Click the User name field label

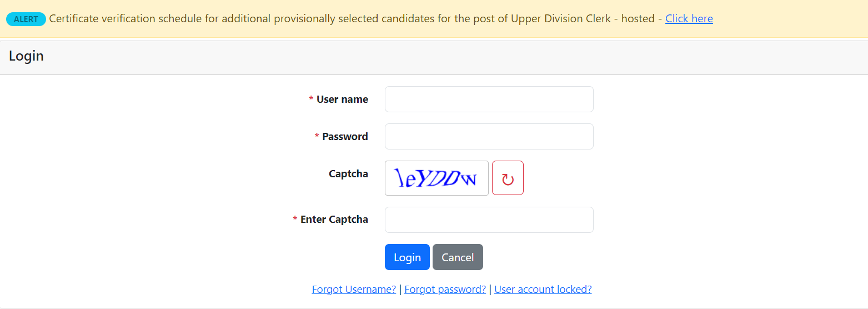pyautogui.click(x=342, y=99)
